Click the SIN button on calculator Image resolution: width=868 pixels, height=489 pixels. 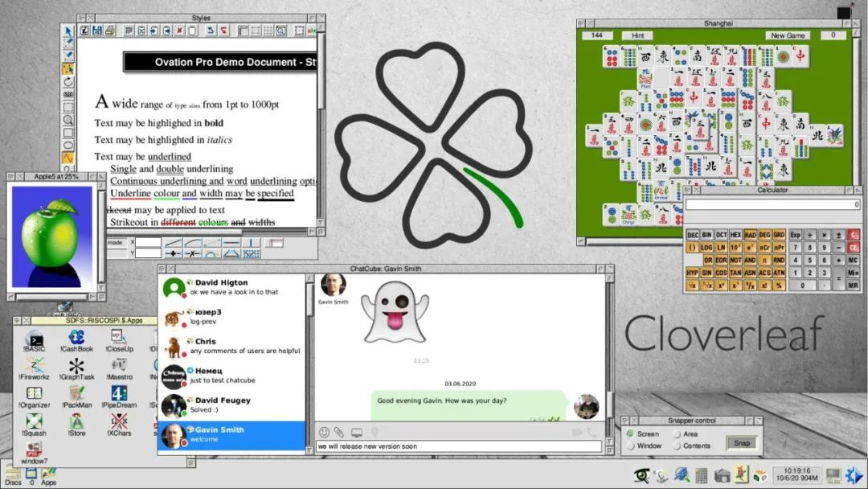tap(706, 273)
